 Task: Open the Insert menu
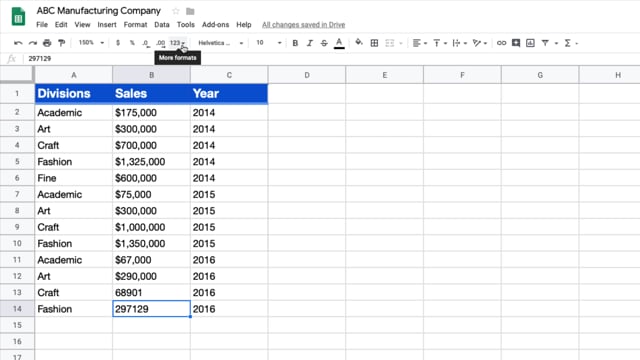click(x=107, y=24)
